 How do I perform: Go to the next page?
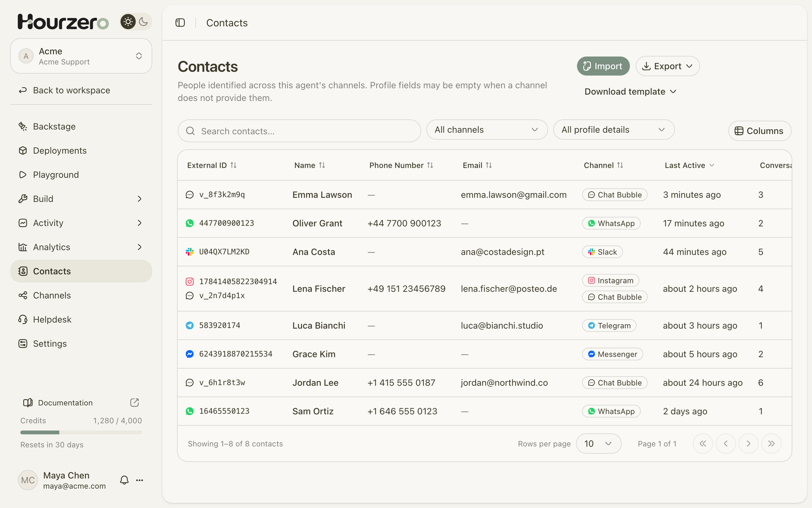coord(748,444)
